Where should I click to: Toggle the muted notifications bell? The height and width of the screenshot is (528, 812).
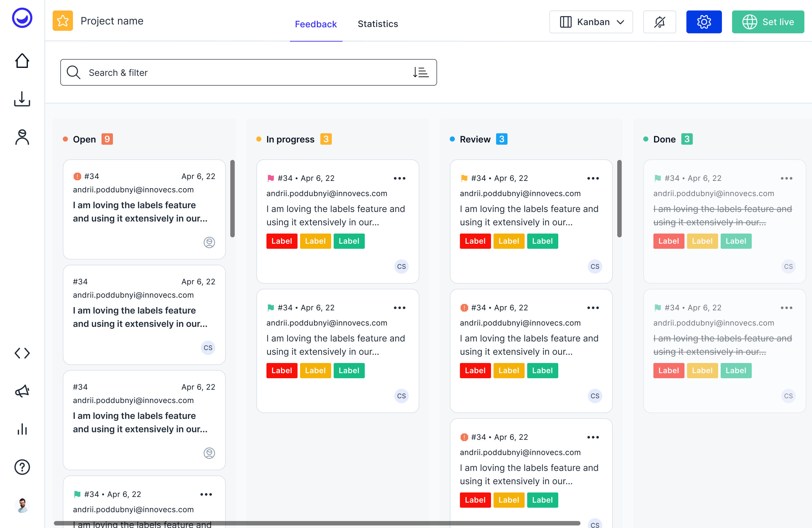point(659,22)
